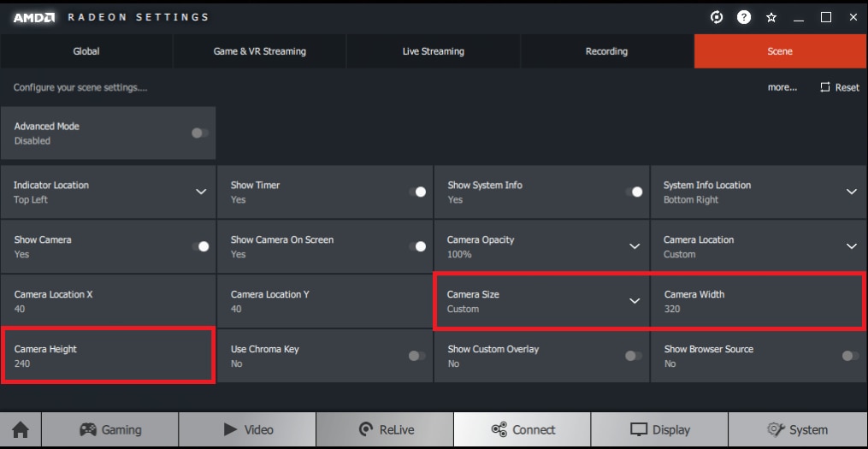Turn on Show Custom Overlay
Image resolution: width=868 pixels, height=449 pixels.
click(634, 356)
